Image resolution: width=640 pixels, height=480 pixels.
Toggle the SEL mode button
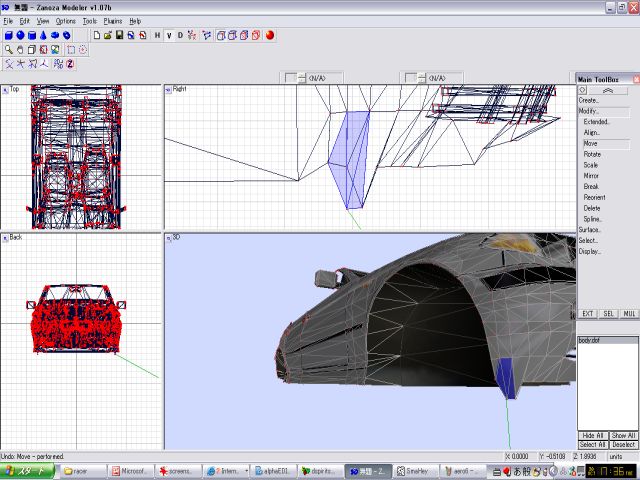click(x=608, y=313)
